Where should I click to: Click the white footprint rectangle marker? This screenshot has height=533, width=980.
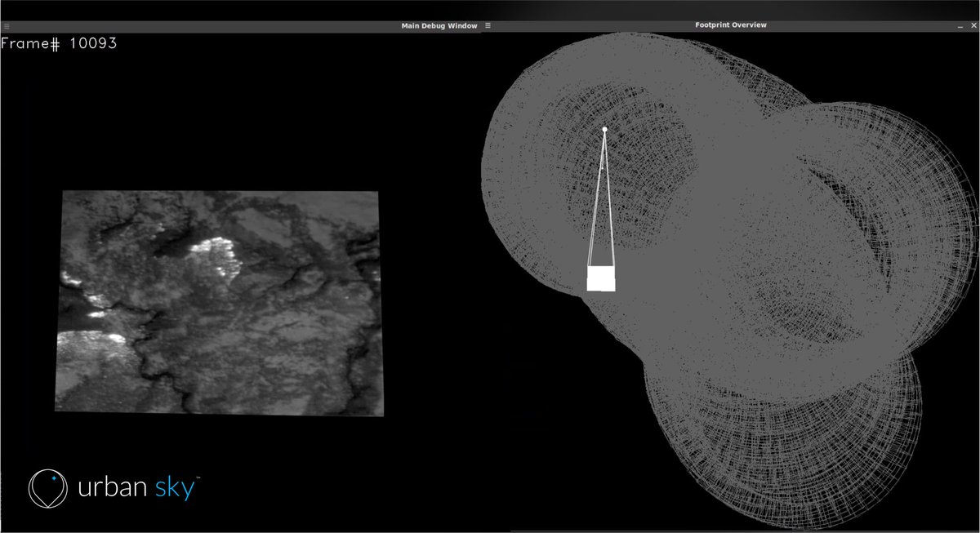click(601, 278)
